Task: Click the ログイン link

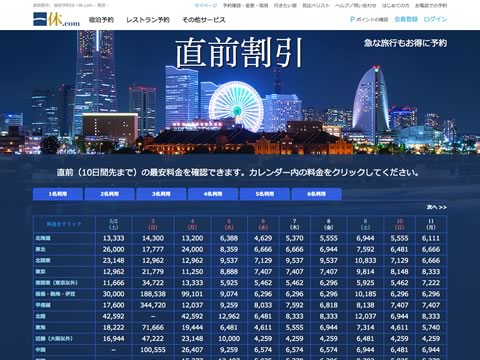Action: coord(435,19)
